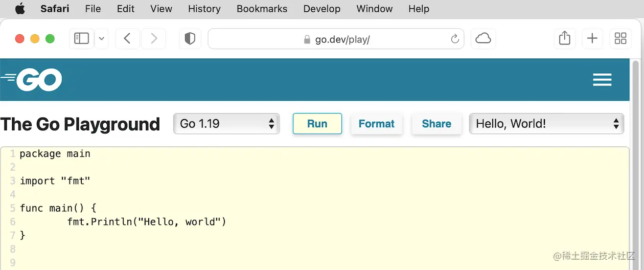The height and width of the screenshot is (270, 644).
Task: Open the Apple menu
Action: [20, 9]
